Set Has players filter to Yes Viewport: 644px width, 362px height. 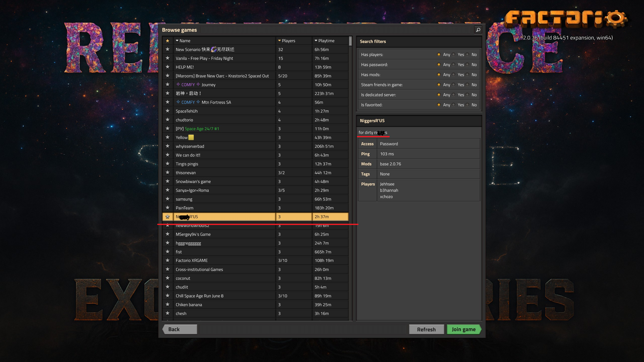pyautogui.click(x=454, y=55)
